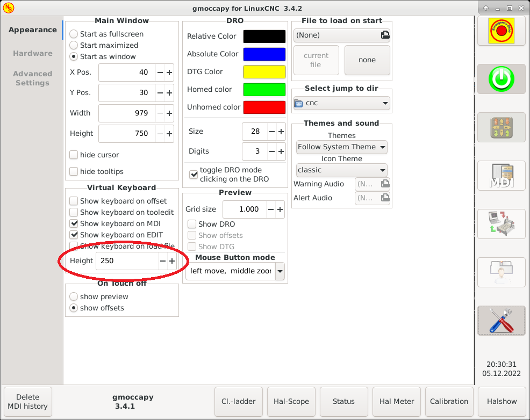Image resolution: width=530 pixels, height=420 pixels.
Task: Open the manual jog mode icon
Action: [502, 127]
